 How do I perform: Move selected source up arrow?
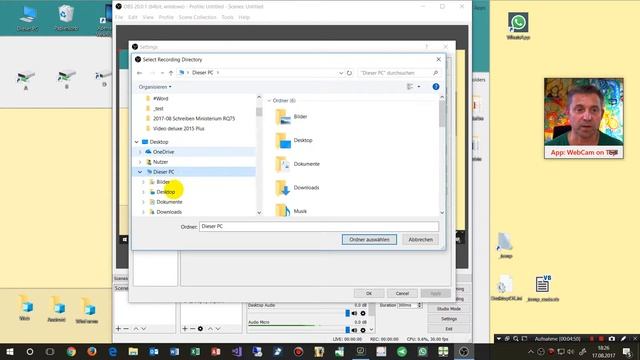210,329
